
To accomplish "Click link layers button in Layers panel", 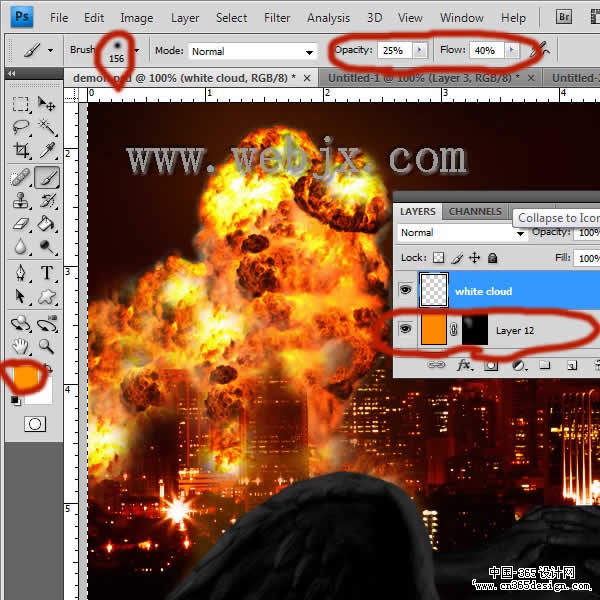I will click(x=436, y=365).
